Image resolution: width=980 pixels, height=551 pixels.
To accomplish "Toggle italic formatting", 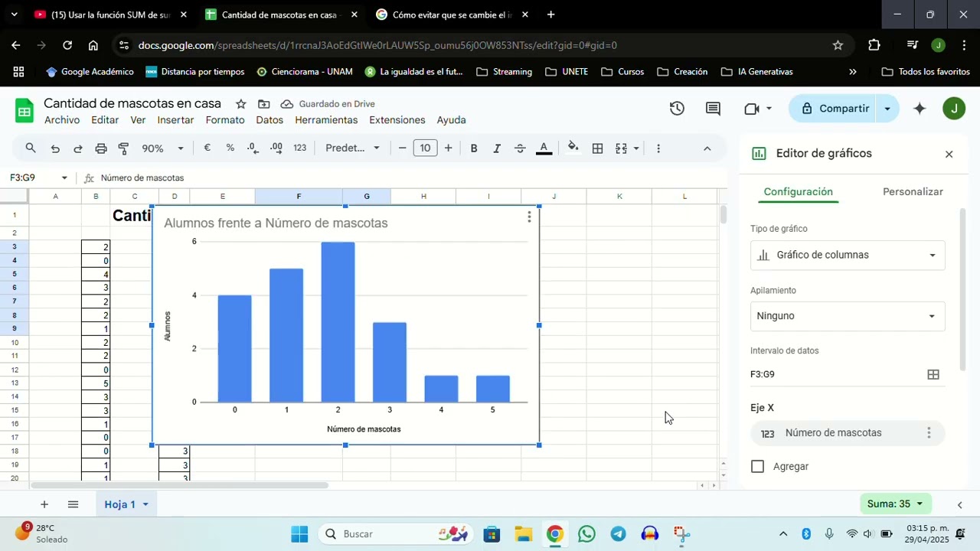I will click(497, 148).
